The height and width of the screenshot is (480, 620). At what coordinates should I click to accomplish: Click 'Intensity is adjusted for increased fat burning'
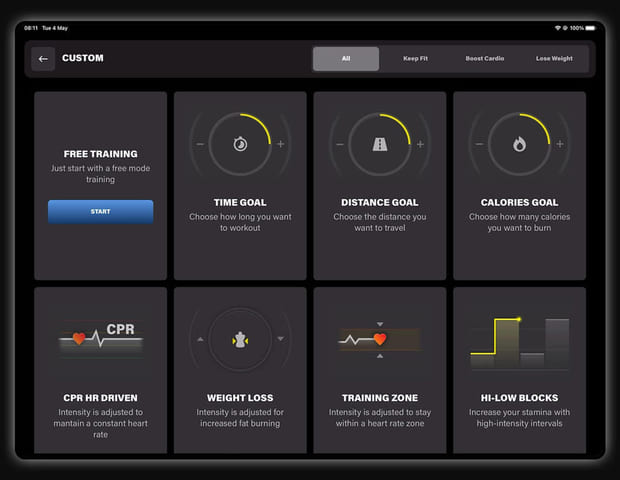[x=240, y=418]
